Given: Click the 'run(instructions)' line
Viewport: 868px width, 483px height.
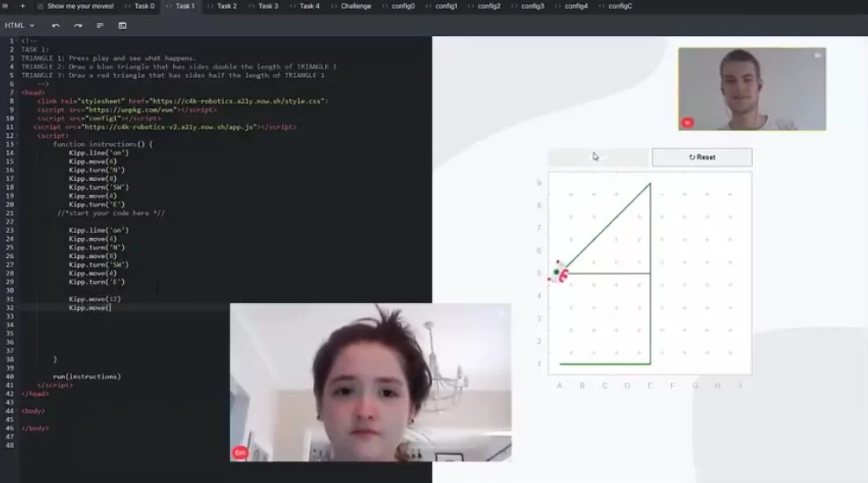Looking at the screenshot, I should (86, 377).
